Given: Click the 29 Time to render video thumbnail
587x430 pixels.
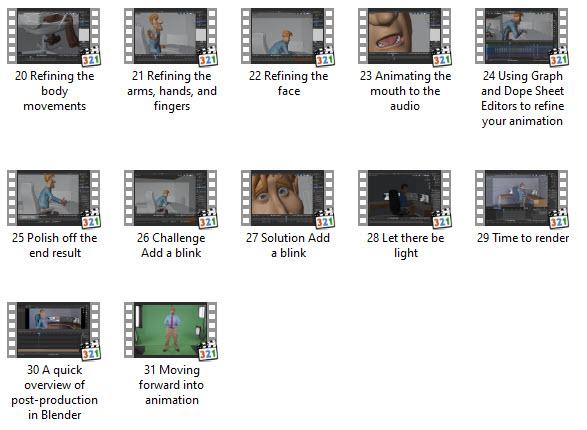Looking at the screenshot, I should (x=522, y=198).
